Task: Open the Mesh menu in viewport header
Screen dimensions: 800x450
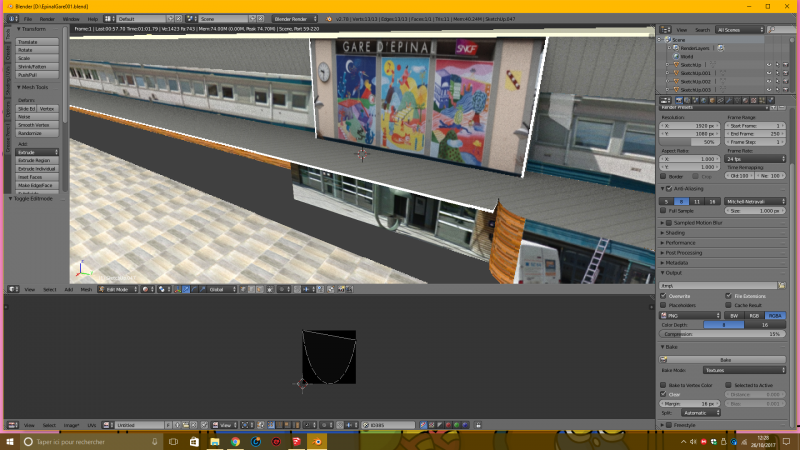Action: pyautogui.click(x=86, y=289)
